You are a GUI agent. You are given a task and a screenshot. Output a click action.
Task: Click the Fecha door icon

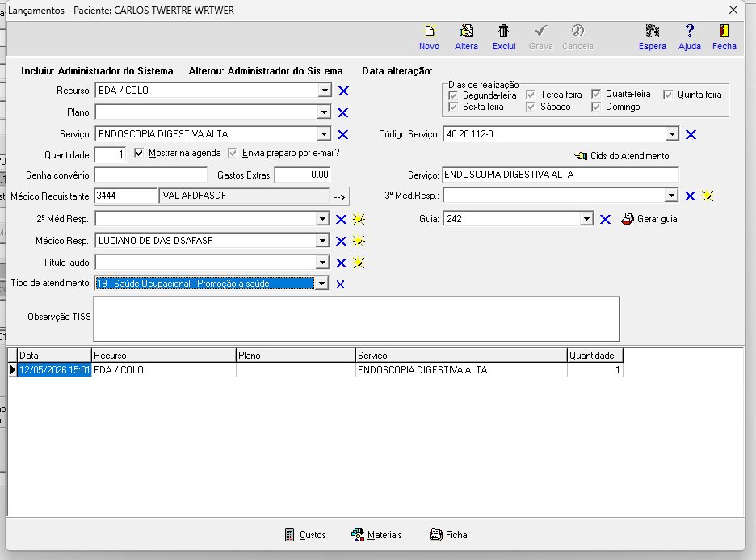[724, 32]
